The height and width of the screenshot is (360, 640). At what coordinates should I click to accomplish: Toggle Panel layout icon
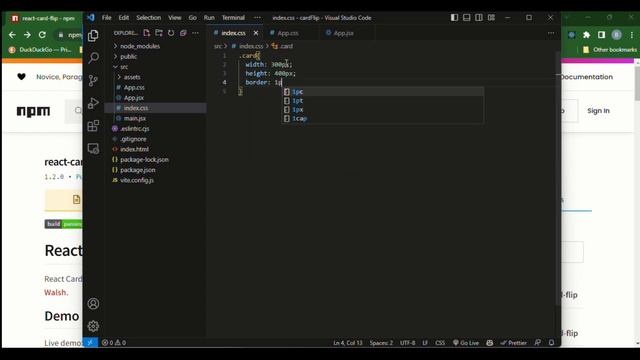click(467, 18)
